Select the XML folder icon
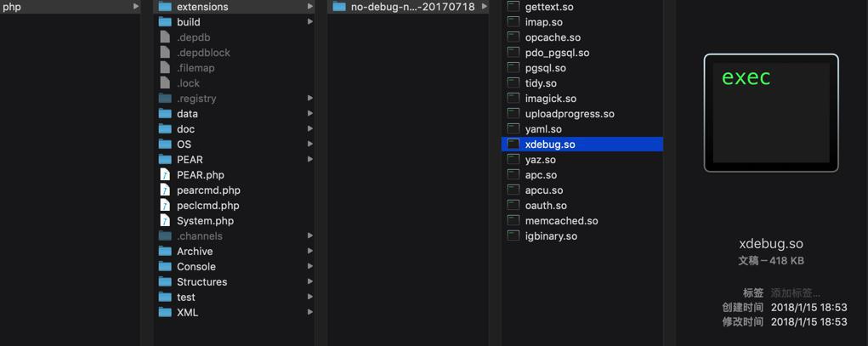The height and width of the screenshot is (346, 868). [165, 312]
